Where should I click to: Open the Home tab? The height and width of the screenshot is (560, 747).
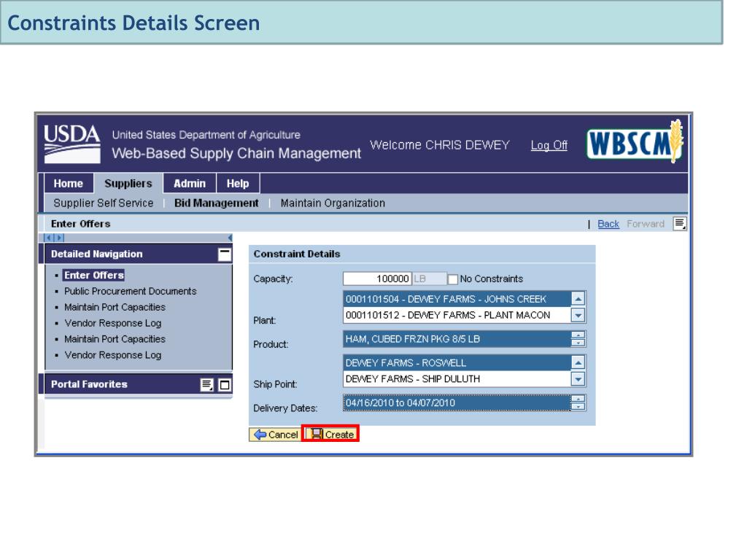click(68, 184)
